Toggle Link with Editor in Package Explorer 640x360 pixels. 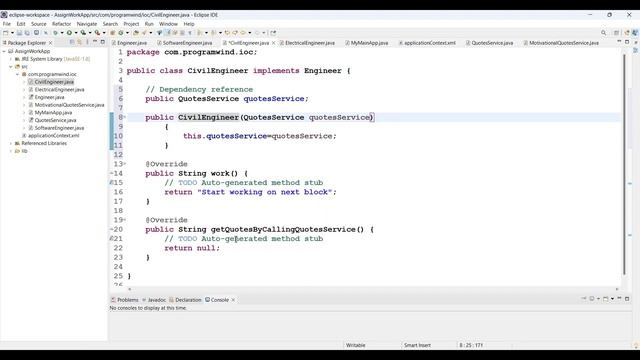pos(79,42)
